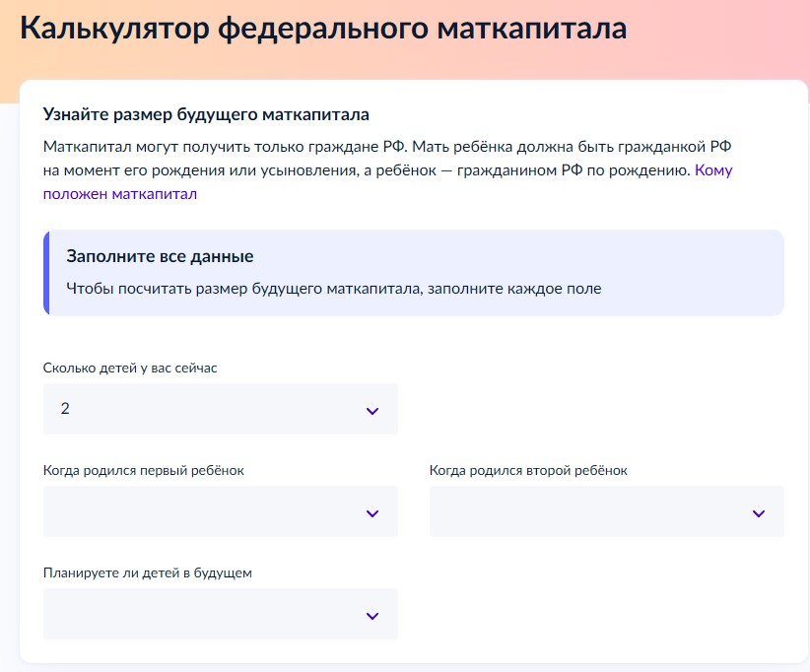This screenshot has width=810, height=672.
Task: Click the blue vertical bar of the banner
Action: tap(45, 273)
